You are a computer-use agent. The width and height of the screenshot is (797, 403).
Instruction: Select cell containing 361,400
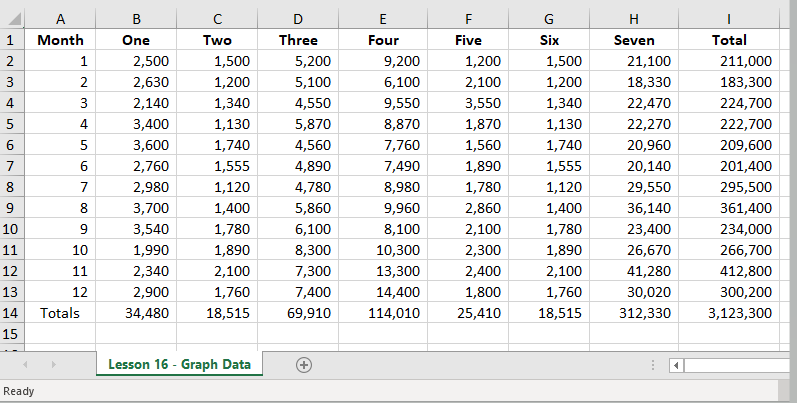tap(729, 208)
